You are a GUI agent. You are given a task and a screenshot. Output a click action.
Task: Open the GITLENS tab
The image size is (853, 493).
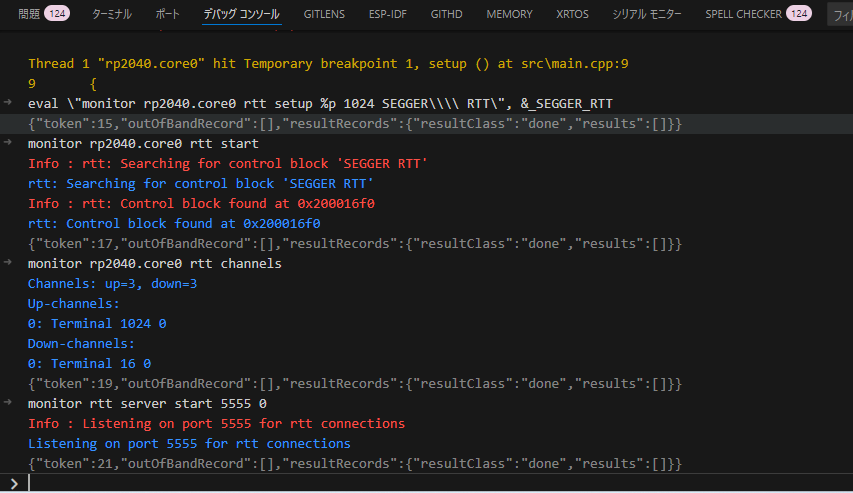324,14
